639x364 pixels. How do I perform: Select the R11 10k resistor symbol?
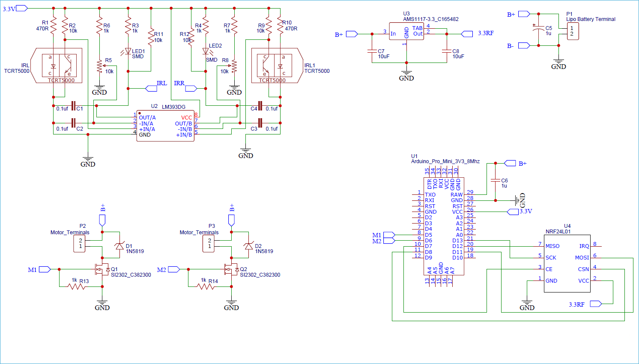(x=151, y=37)
